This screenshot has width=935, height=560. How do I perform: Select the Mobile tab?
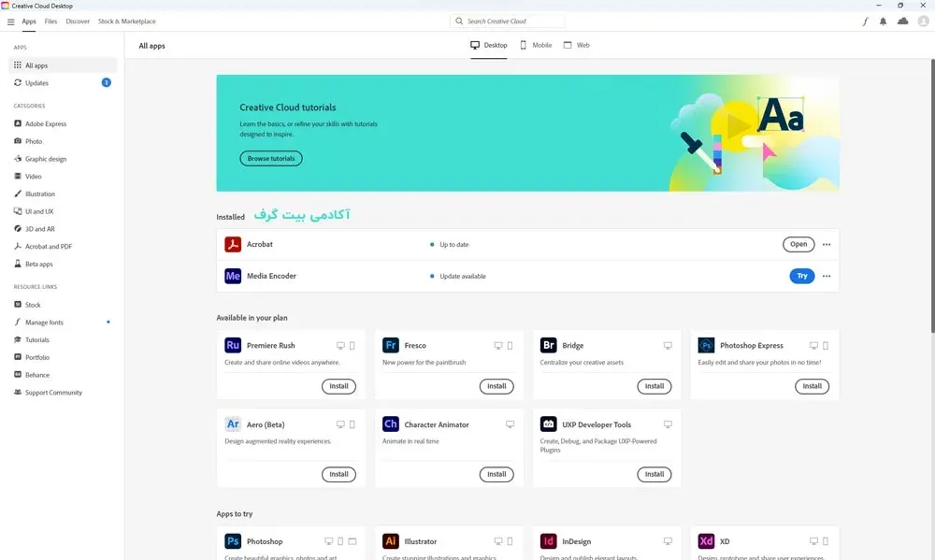(536, 45)
